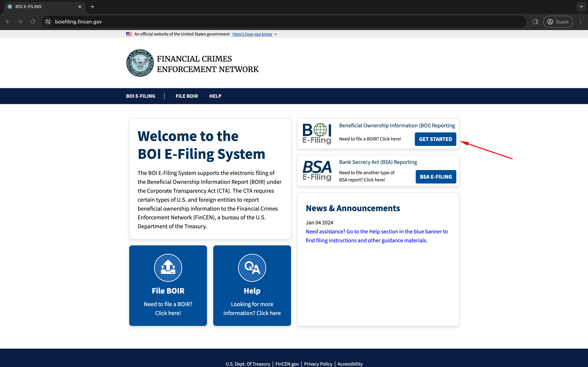Open the tab search dropdown arrow
Screen dimensions: 588x367
click(581, 7)
